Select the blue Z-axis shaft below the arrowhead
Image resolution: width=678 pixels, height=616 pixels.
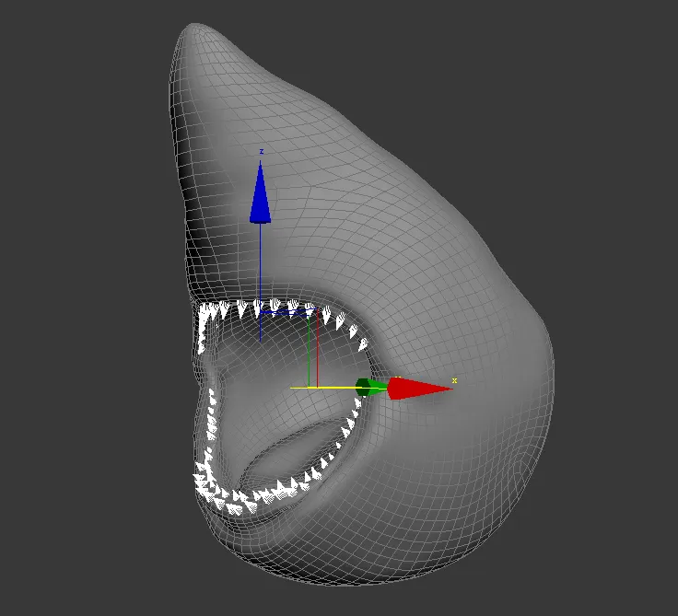click(x=261, y=267)
